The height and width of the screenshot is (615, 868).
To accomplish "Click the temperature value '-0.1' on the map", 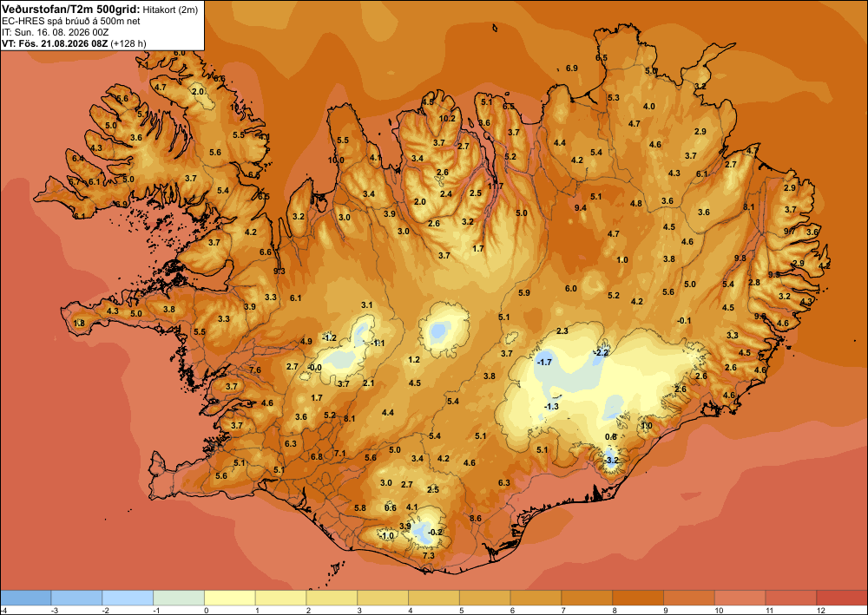I will tap(684, 321).
